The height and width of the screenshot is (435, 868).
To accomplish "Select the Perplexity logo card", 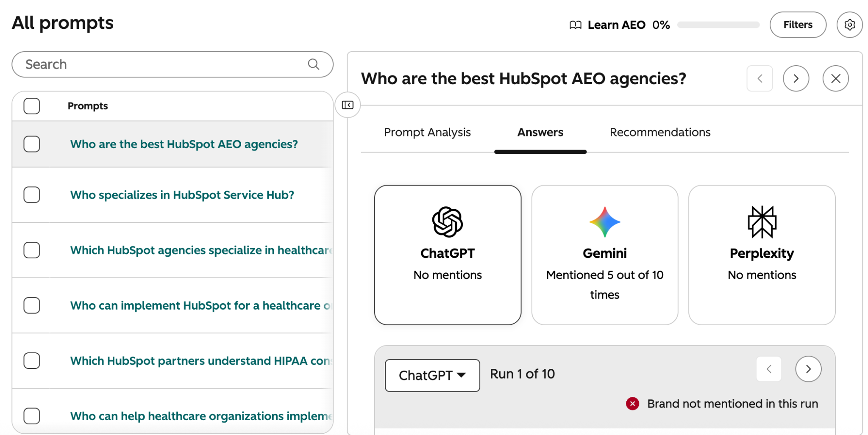I will tap(762, 255).
